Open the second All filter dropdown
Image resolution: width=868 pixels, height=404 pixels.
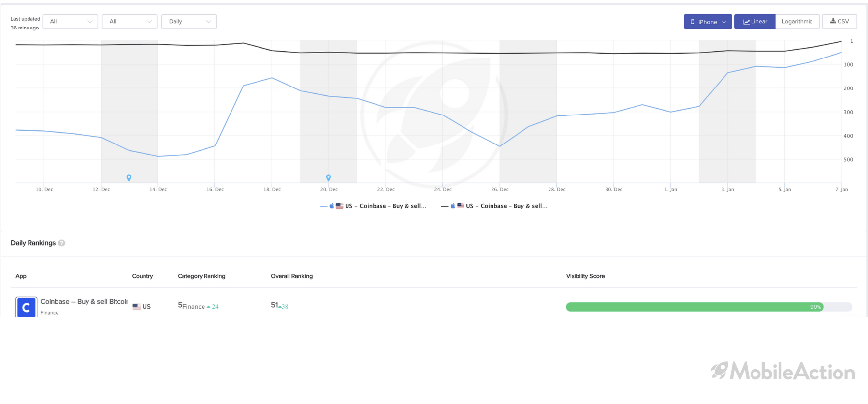[x=130, y=21]
